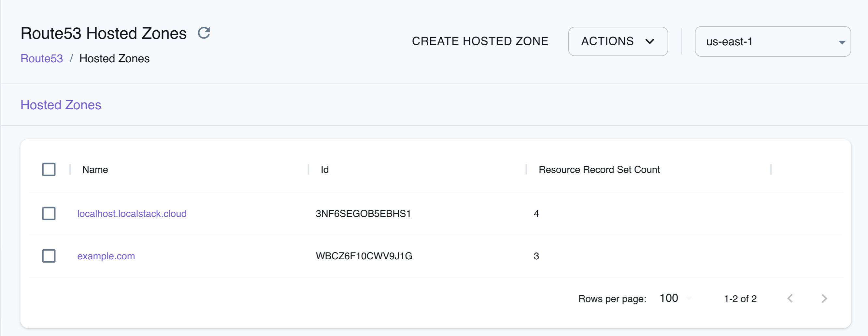Click the refresh icon beside the page title
Viewport: 868px width, 336px height.
click(x=204, y=33)
